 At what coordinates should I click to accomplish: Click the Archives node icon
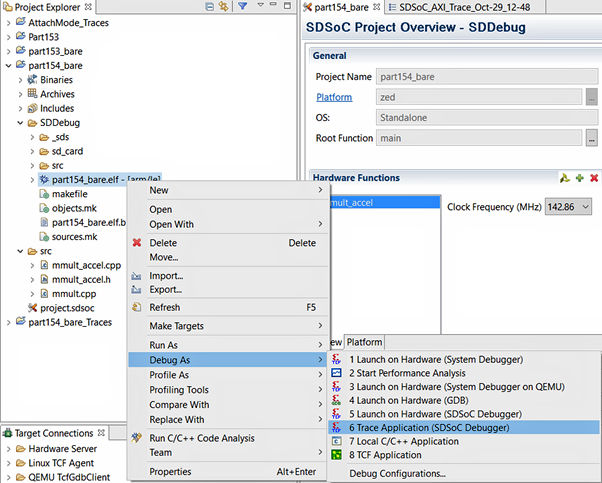point(32,94)
